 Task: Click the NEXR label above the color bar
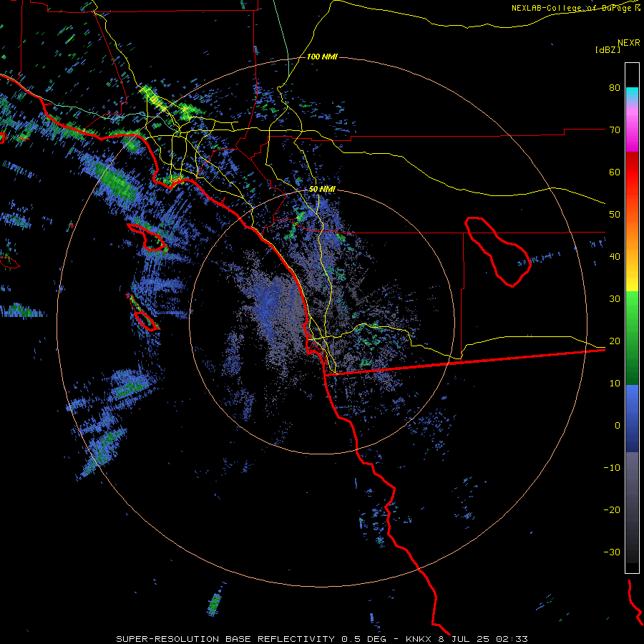[x=629, y=43]
